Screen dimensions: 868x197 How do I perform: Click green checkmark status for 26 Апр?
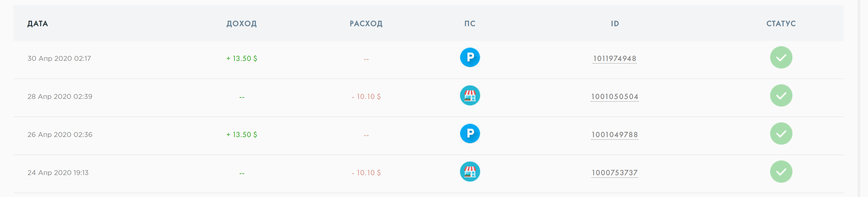coord(781,133)
